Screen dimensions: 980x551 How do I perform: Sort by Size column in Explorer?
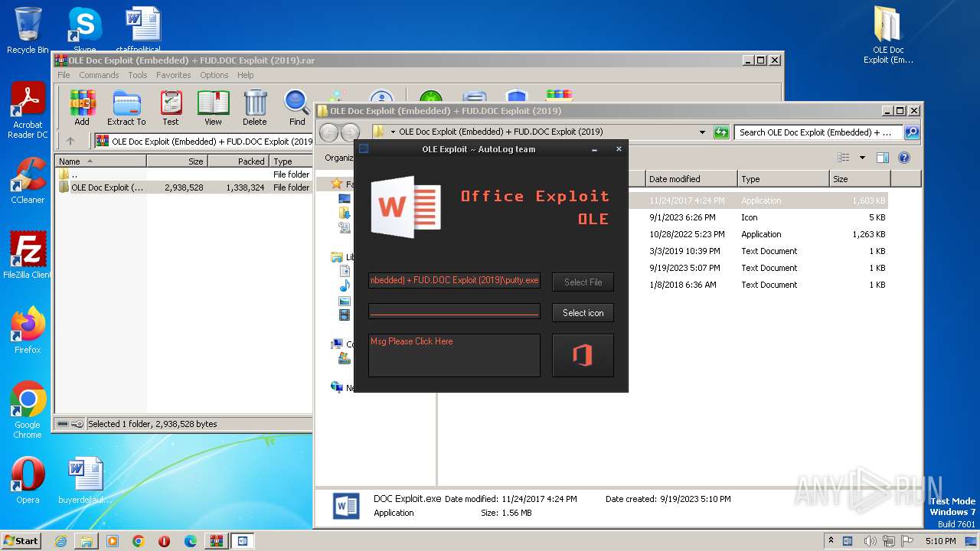pos(859,178)
